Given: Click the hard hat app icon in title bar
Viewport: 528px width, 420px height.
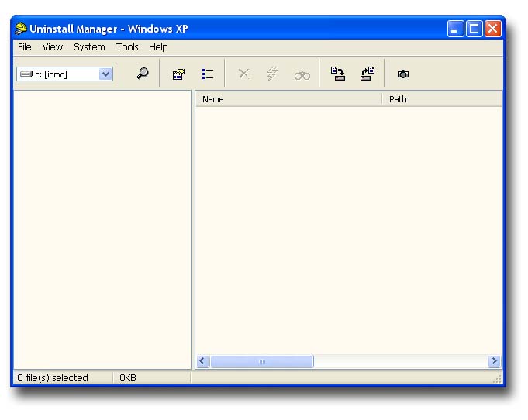Looking at the screenshot, I should click(x=21, y=29).
